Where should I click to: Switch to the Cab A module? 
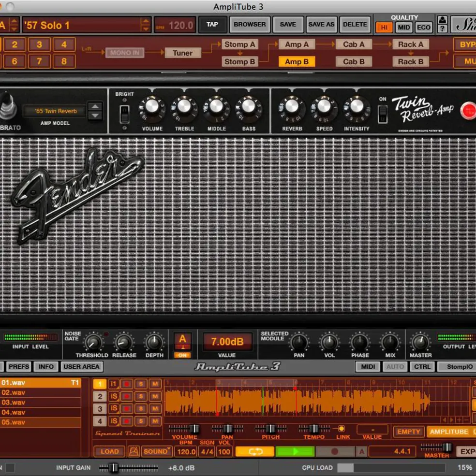pos(354,44)
